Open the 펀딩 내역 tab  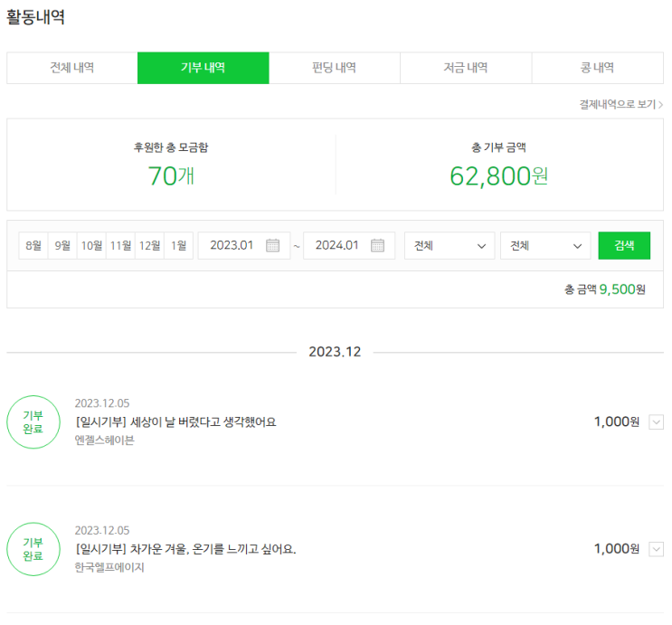pyautogui.click(x=335, y=68)
